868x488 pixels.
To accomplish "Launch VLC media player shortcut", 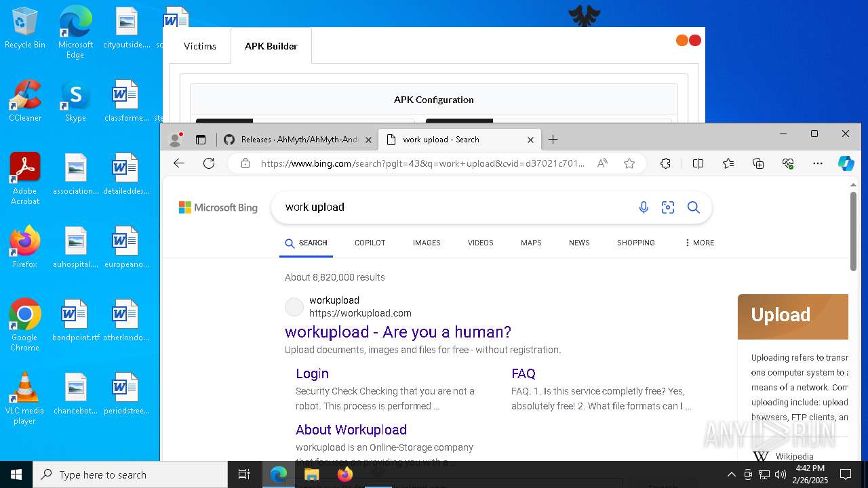I will 25,399.
